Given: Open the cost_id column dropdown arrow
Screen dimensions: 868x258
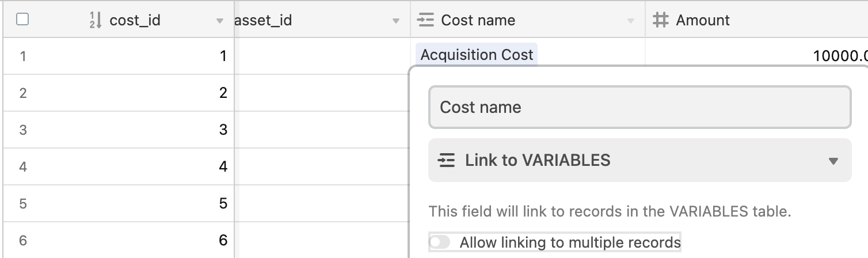Looking at the screenshot, I should coord(219,21).
